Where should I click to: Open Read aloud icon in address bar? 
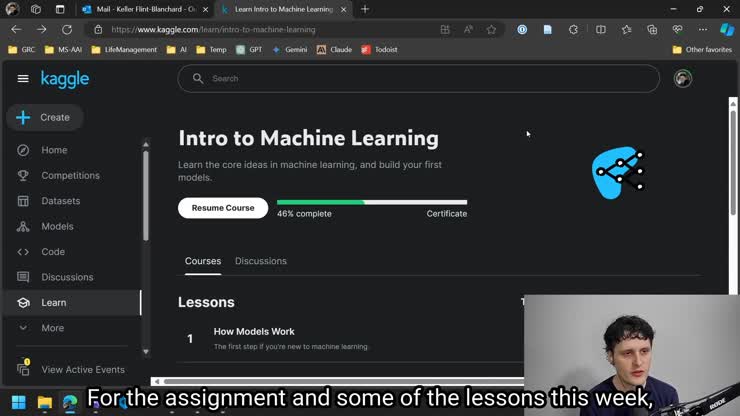[468, 29]
